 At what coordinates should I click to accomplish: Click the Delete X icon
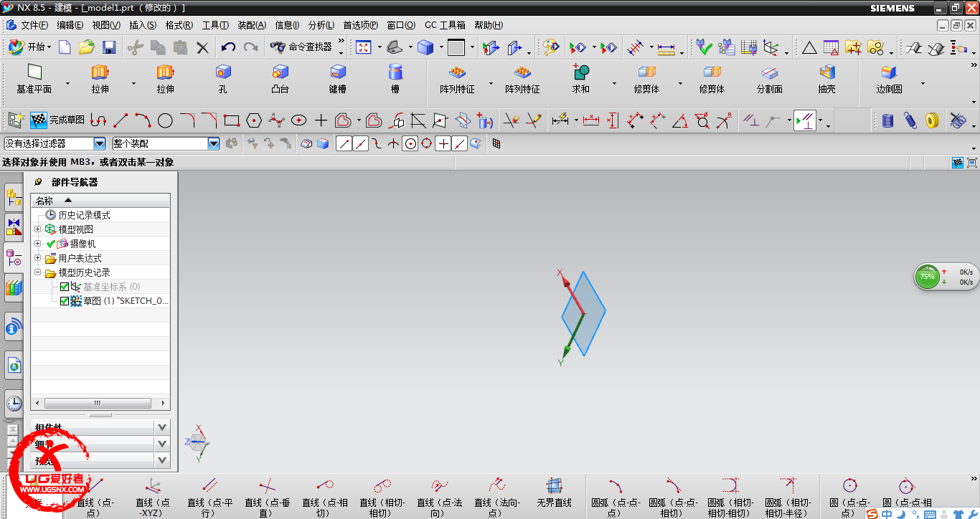tap(202, 47)
